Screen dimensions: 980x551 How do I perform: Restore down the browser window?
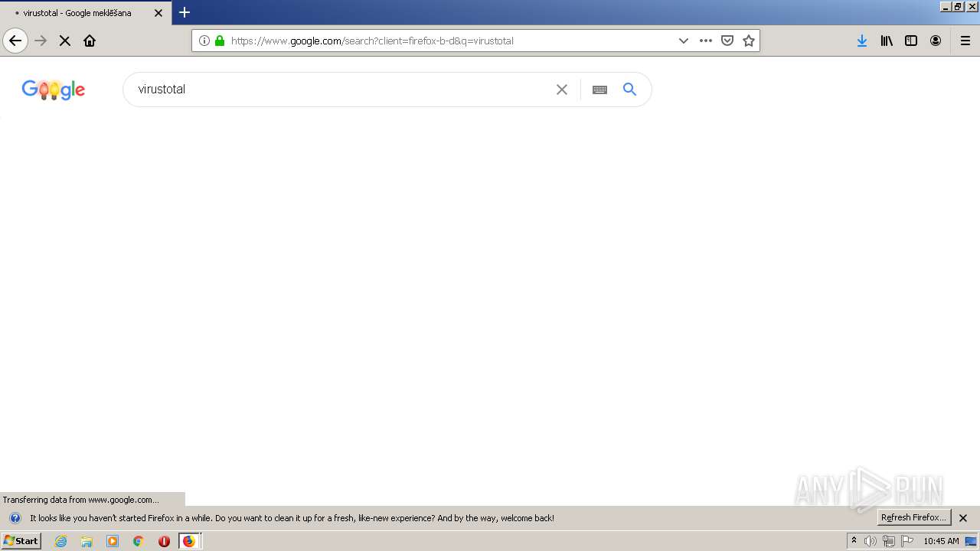[x=959, y=6]
